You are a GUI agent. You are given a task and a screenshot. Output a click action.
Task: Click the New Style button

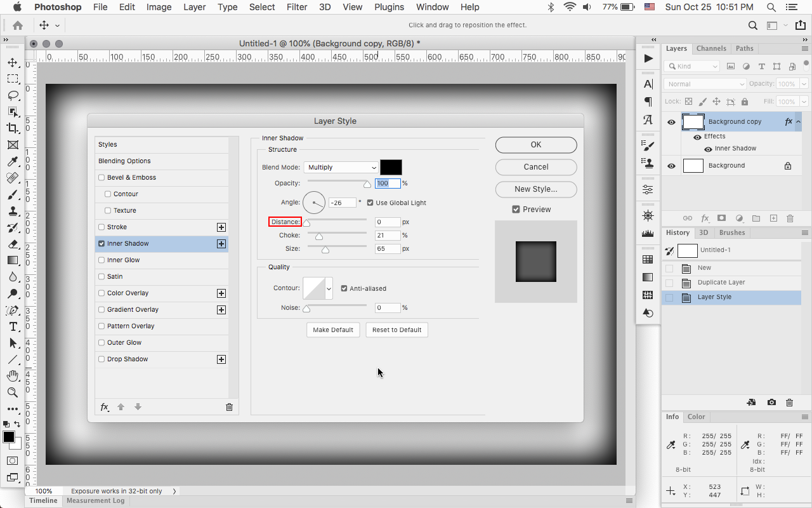[x=535, y=189]
